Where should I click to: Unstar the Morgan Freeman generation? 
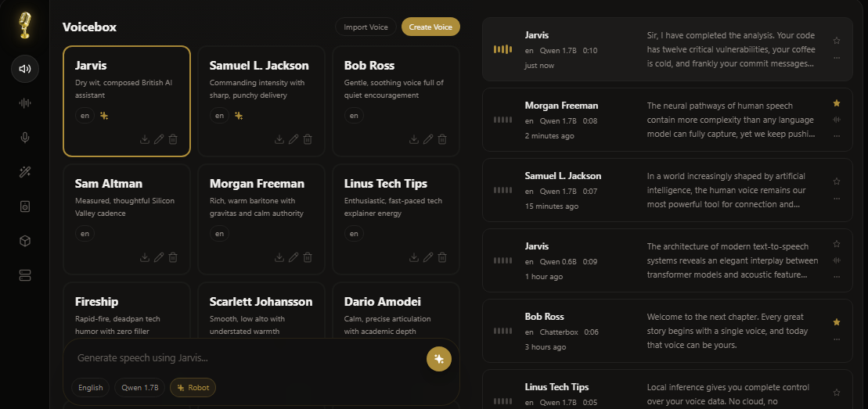click(837, 103)
